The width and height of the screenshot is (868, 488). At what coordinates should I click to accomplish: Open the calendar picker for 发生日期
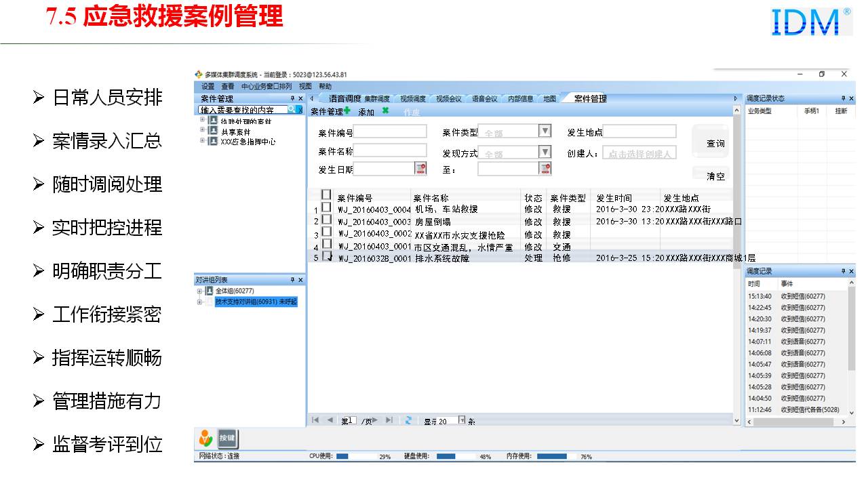click(420, 169)
